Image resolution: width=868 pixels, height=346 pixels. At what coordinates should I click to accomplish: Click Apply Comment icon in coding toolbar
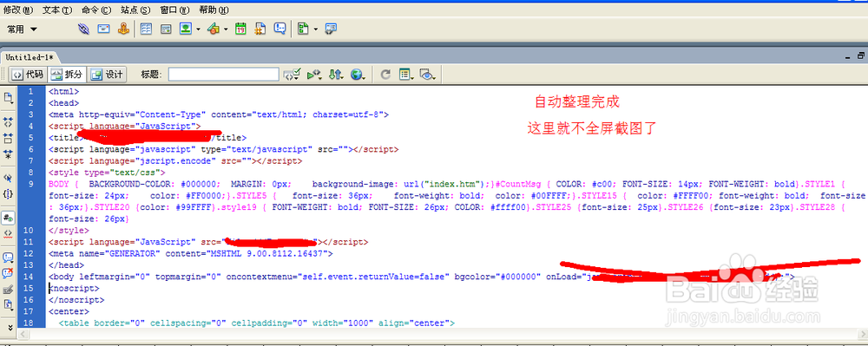click(9, 258)
